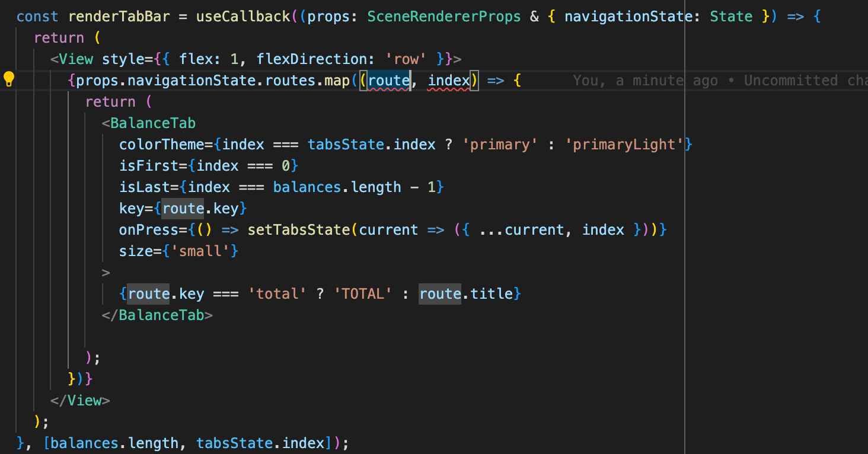
Task: Place cursor on renderTabBar constant name
Action: [x=119, y=16]
